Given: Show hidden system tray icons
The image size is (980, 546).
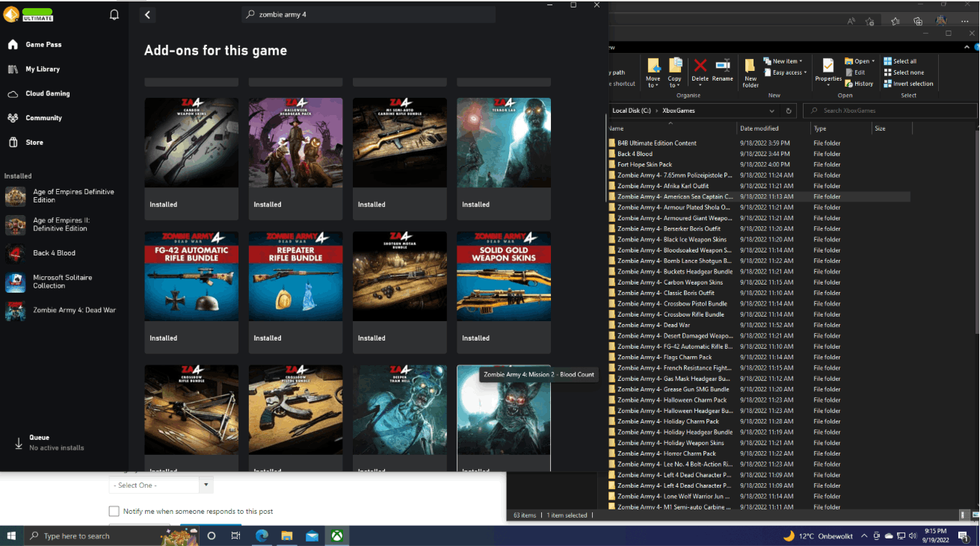Looking at the screenshot, I should tap(865, 536).
